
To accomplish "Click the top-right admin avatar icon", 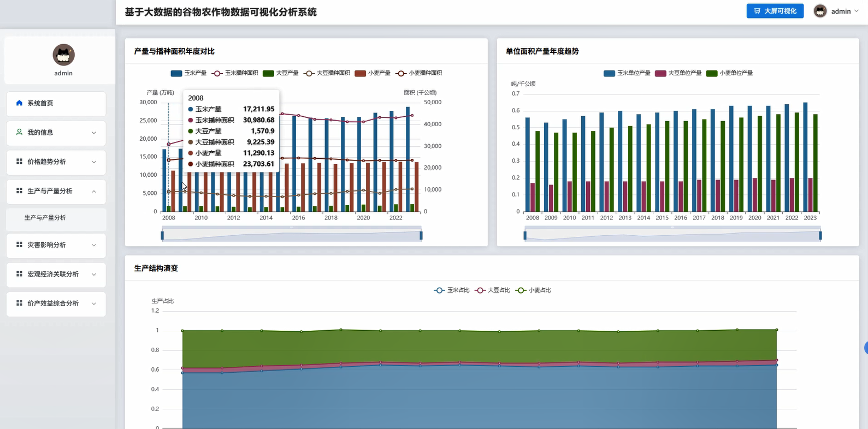I will click(x=820, y=11).
